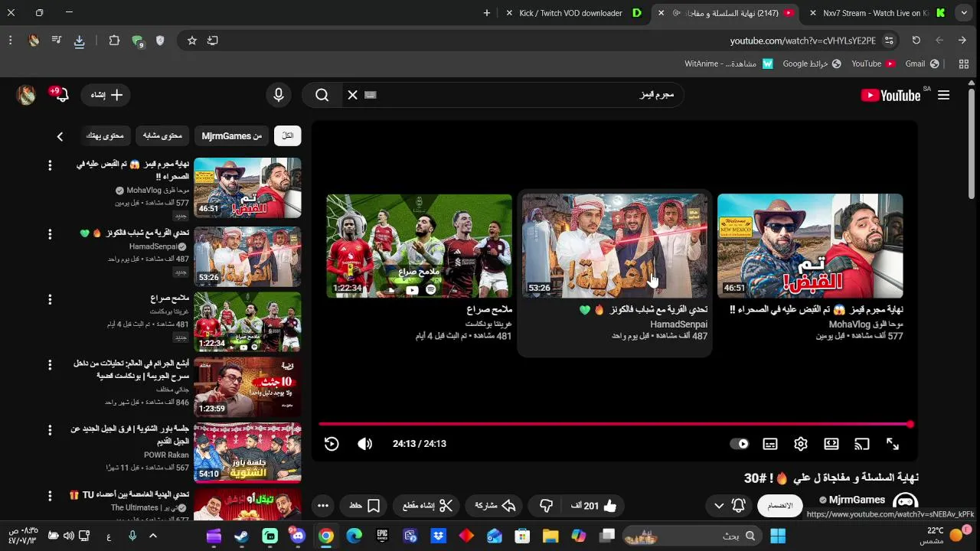Click the إنشاء create button
980x551 pixels.
(x=106, y=95)
